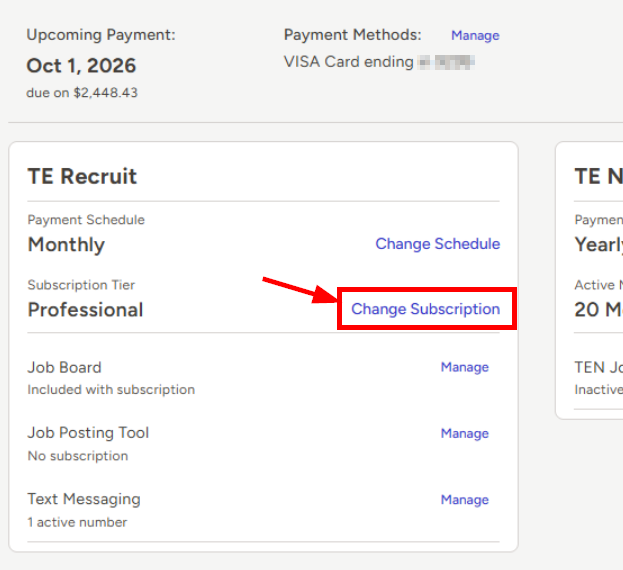
Task: Click the Included with subscription status text
Action: pyautogui.click(x=111, y=390)
